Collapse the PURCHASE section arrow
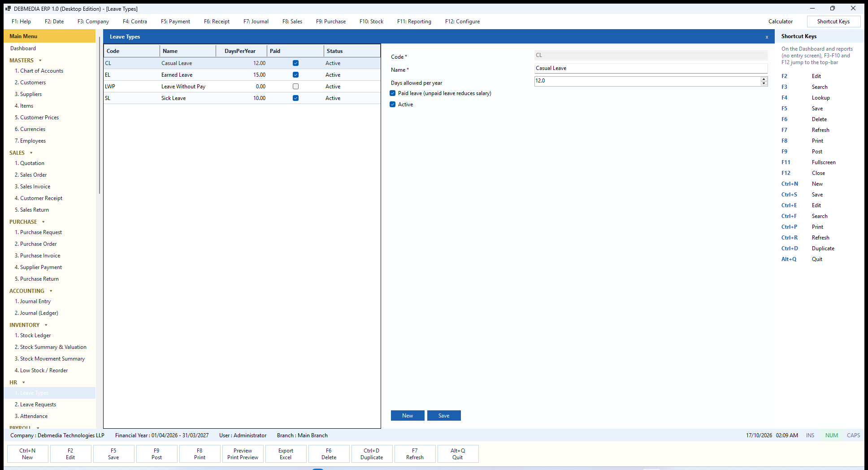 (x=43, y=222)
